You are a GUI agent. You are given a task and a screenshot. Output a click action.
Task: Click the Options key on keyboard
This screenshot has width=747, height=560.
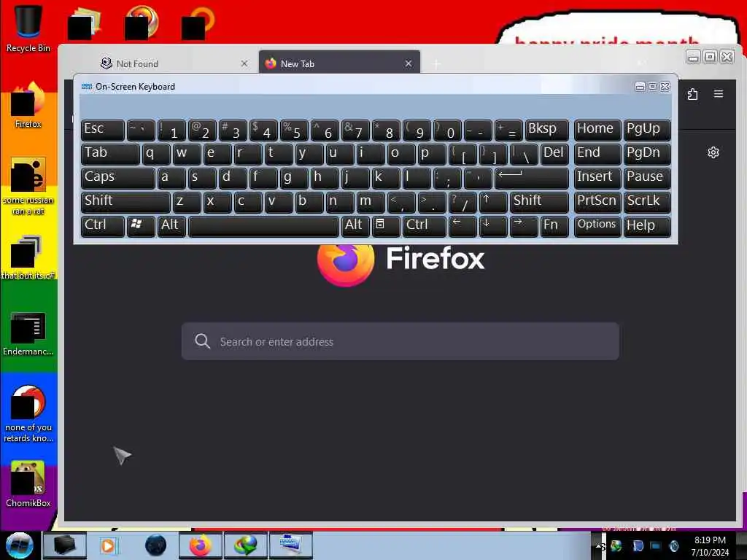pos(597,226)
